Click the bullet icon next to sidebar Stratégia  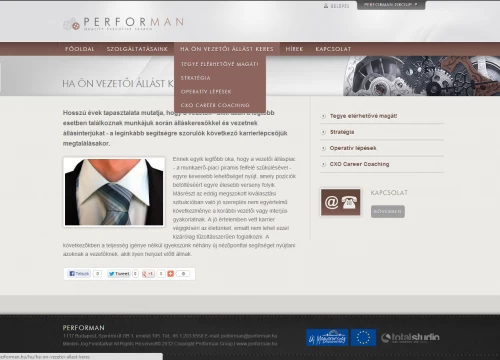323,132
